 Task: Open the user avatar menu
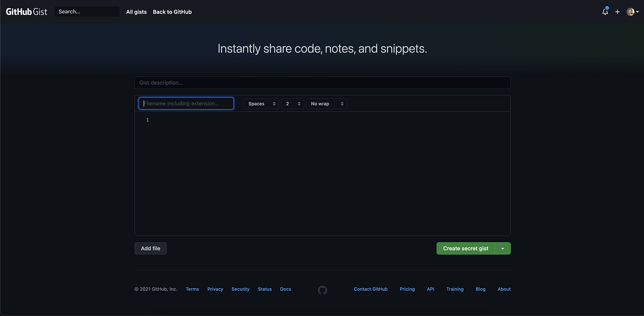tap(633, 12)
